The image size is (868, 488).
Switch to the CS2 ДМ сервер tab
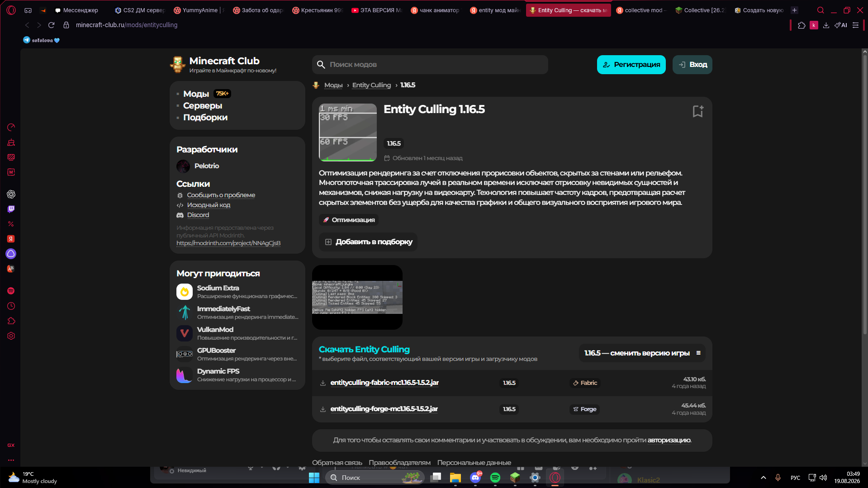coord(140,10)
